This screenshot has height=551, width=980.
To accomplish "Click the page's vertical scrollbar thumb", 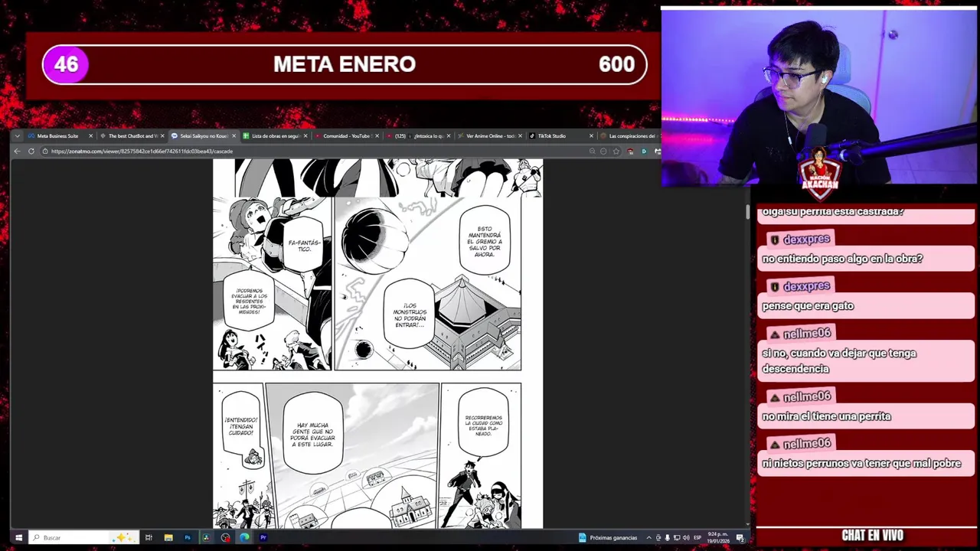I will [x=747, y=212].
